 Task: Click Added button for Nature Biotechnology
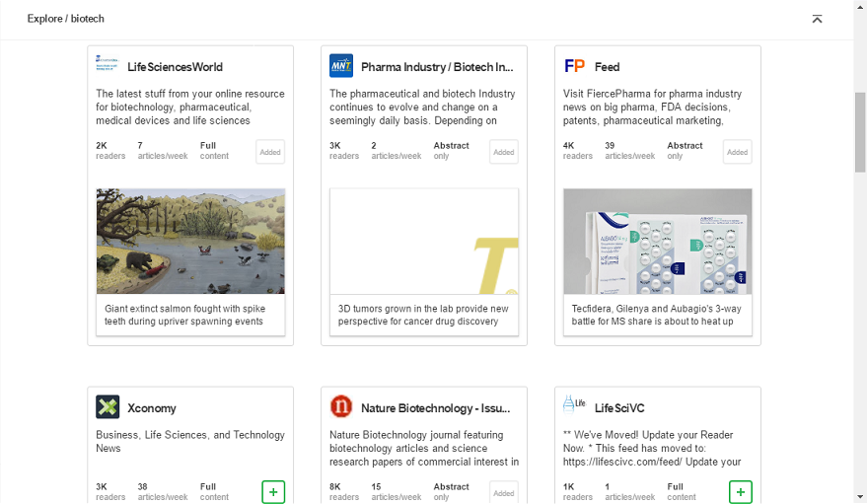504,492
